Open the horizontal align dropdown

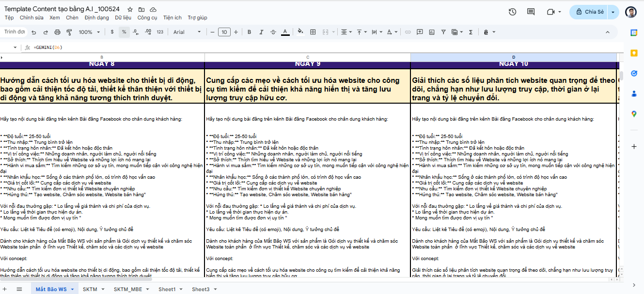[346, 32]
